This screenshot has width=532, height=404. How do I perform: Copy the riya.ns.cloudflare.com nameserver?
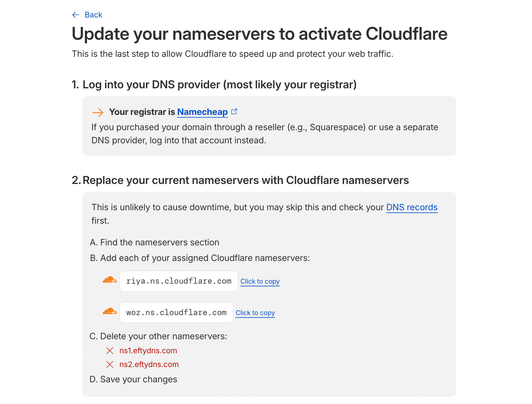click(x=260, y=281)
